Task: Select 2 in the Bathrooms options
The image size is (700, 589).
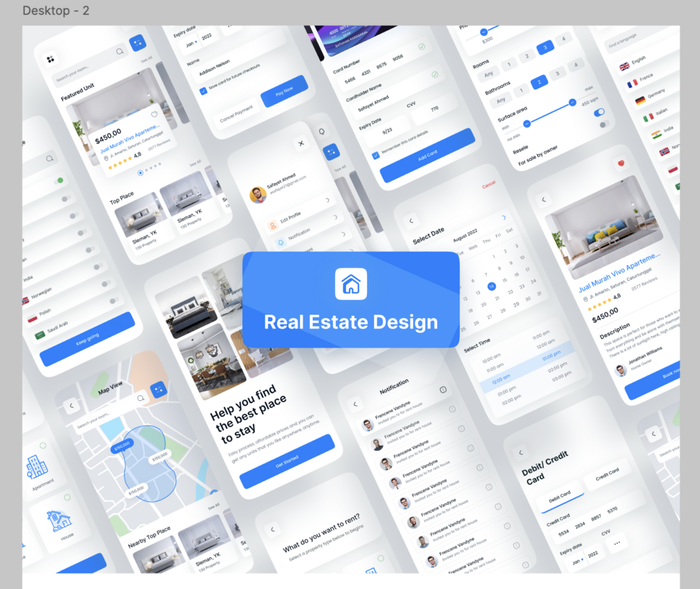Action: click(x=539, y=81)
